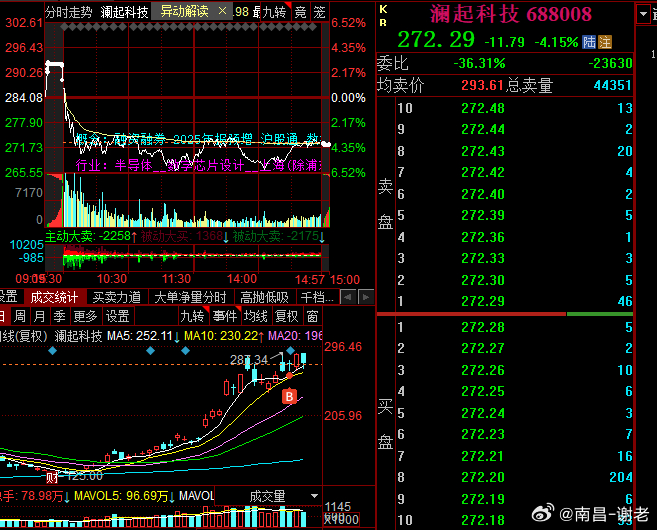Select the 月 monthly period
The height and width of the screenshot is (530, 657).
pyautogui.click(x=39, y=316)
